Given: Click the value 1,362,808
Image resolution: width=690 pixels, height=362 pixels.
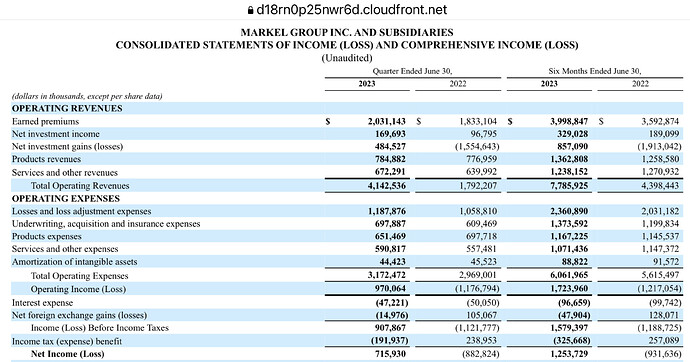Looking at the screenshot, I should coord(569,159).
